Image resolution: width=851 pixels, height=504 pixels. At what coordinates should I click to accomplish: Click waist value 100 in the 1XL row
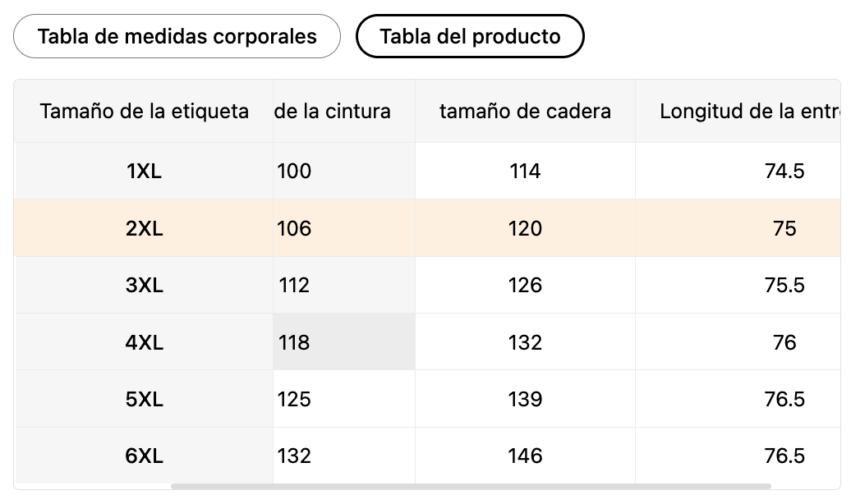click(x=294, y=171)
